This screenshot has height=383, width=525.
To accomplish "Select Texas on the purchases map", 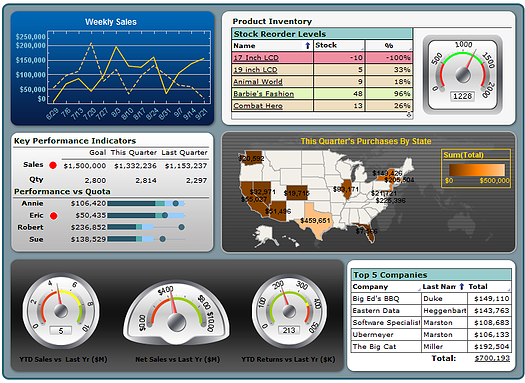I will [x=315, y=221].
